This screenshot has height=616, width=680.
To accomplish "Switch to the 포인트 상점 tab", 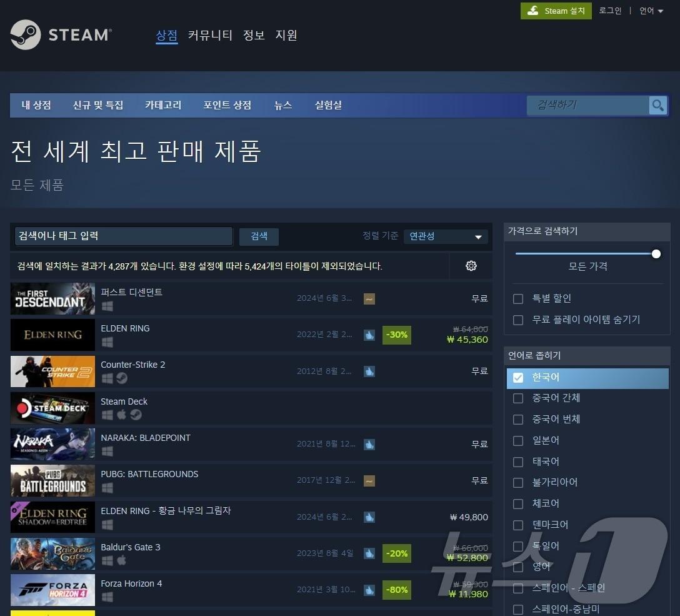I will tap(227, 105).
